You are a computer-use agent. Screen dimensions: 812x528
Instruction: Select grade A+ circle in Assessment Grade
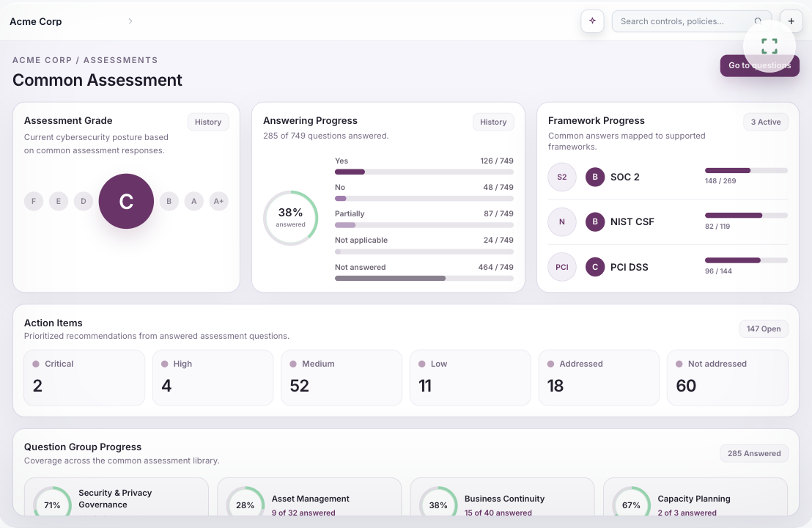(x=219, y=201)
